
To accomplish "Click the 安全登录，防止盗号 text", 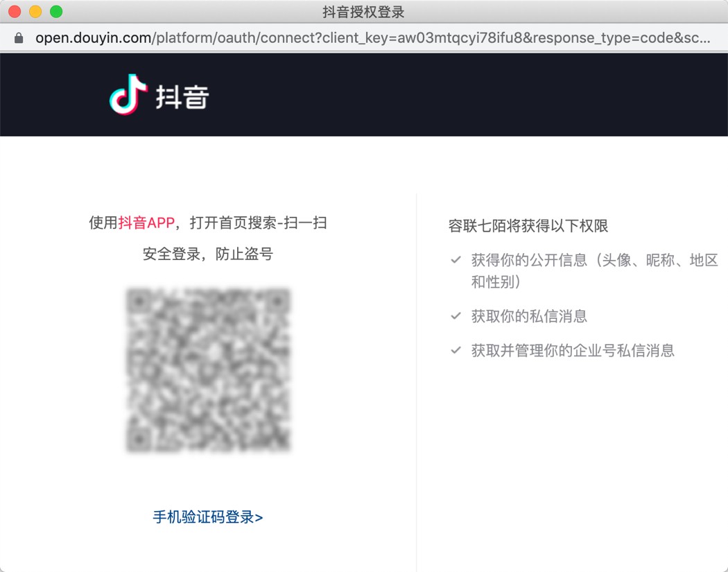I will (207, 254).
